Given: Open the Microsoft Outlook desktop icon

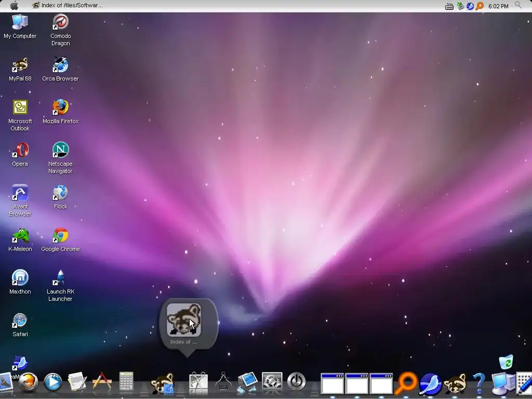Looking at the screenshot, I should point(20,115).
